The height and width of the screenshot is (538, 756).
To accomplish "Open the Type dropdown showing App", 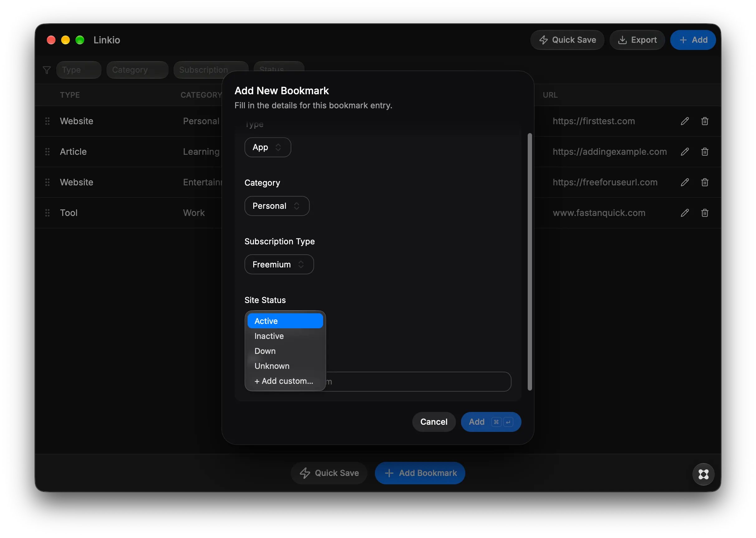I will [x=268, y=147].
